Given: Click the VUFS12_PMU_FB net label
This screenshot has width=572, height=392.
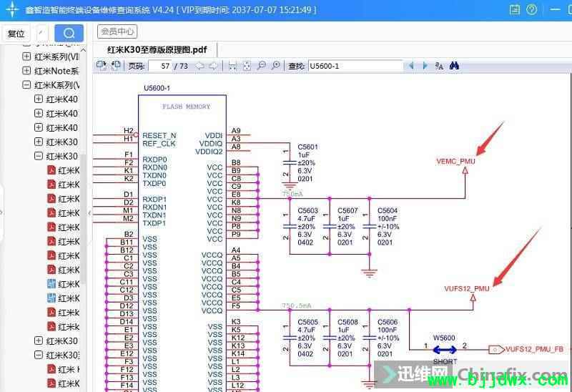Looking at the screenshot, I should [534, 350].
